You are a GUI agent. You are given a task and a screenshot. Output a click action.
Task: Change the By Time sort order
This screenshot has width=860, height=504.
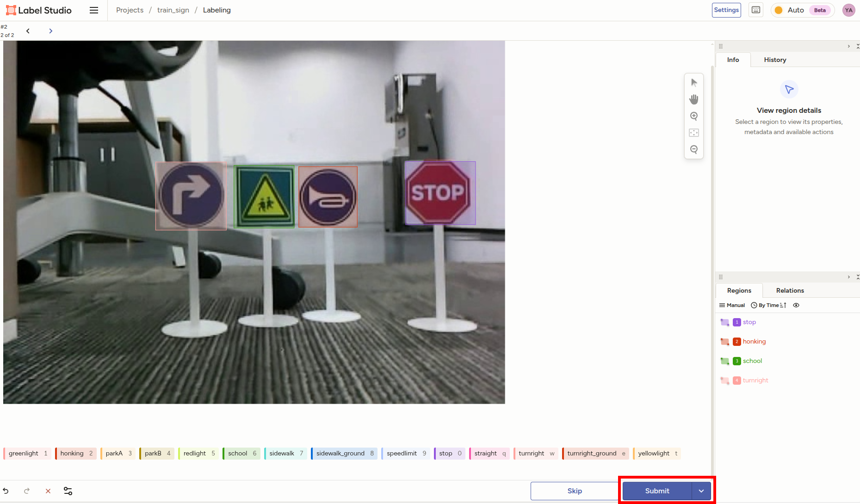[x=768, y=305]
